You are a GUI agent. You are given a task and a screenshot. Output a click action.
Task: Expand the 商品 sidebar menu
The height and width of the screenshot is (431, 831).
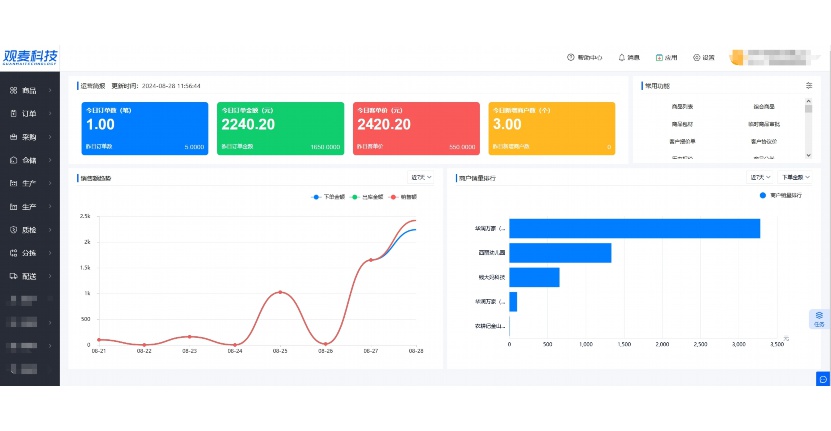pos(30,90)
